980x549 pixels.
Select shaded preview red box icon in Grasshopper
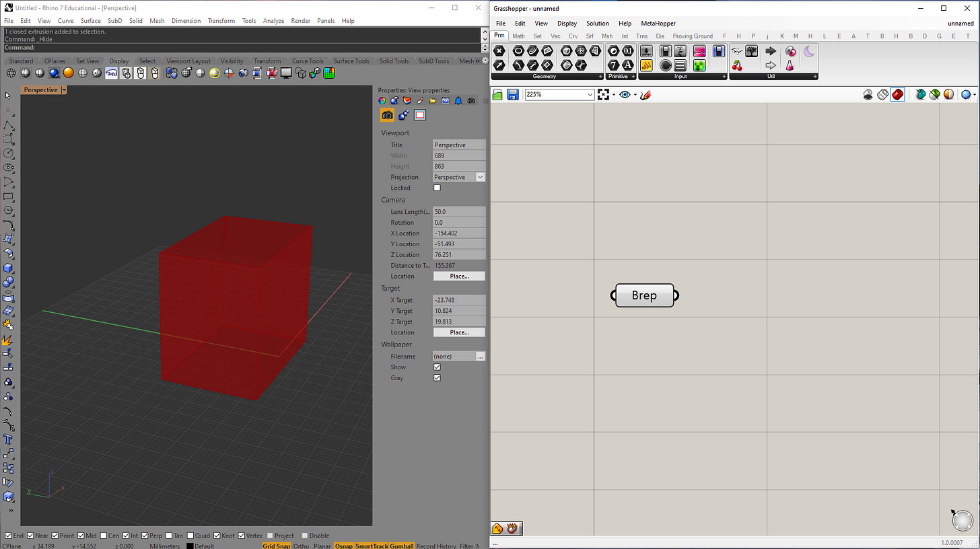tap(898, 95)
